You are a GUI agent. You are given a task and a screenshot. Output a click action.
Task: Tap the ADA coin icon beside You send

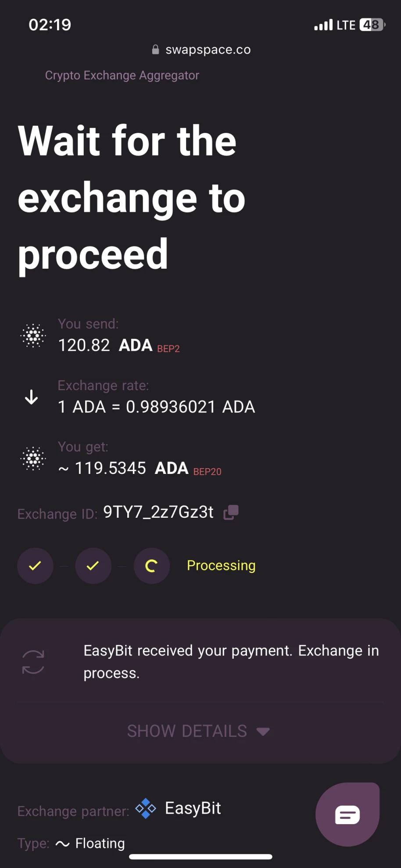point(33,336)
